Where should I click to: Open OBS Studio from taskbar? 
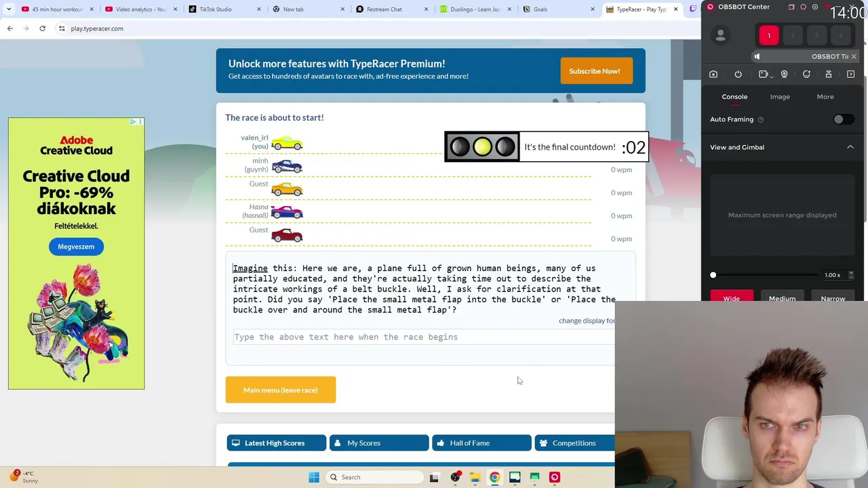[455, 477]
